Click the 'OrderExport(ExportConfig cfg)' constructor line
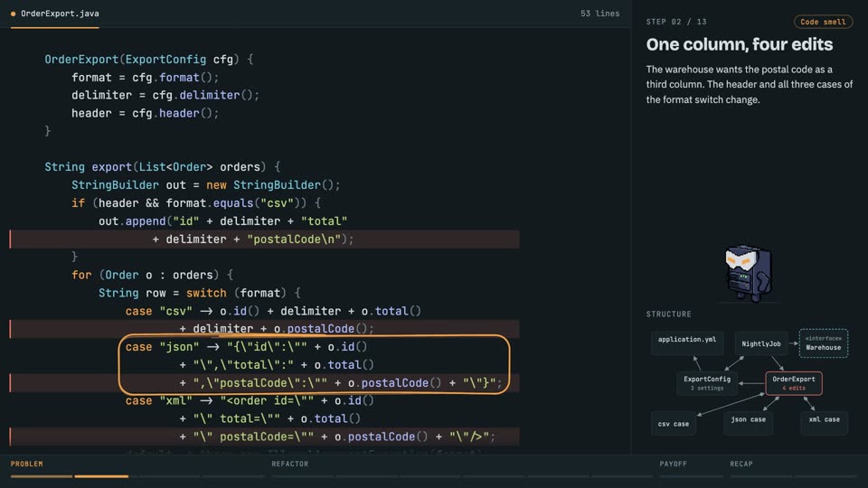The height and width of the screenshot is (488, 868). pos(149,60)
